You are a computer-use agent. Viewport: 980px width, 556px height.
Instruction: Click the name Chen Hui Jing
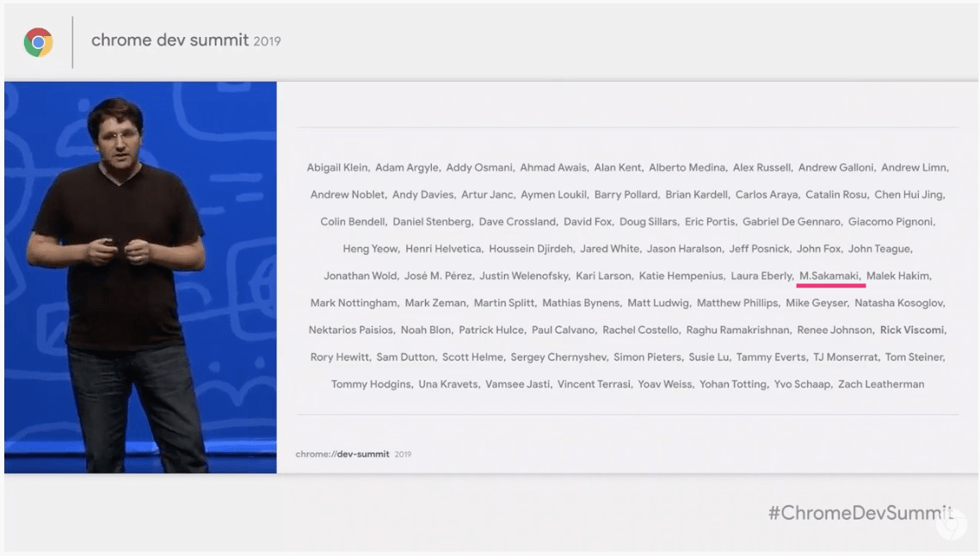[908, 195]
